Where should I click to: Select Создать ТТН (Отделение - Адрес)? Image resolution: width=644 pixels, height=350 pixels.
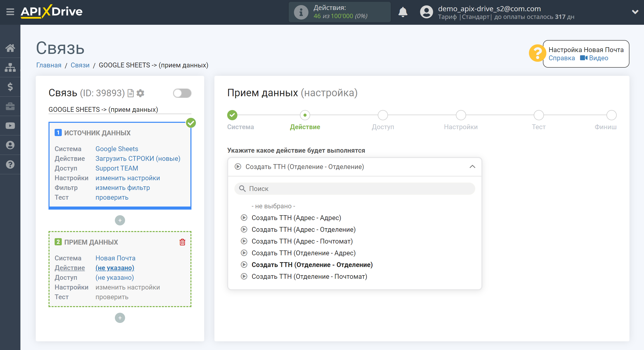[x=303, y=253]
